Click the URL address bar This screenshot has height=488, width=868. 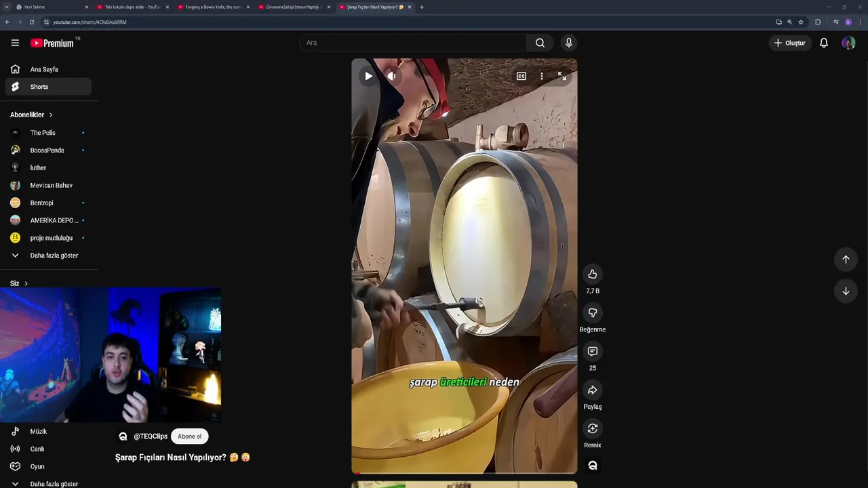click(407, 22)
